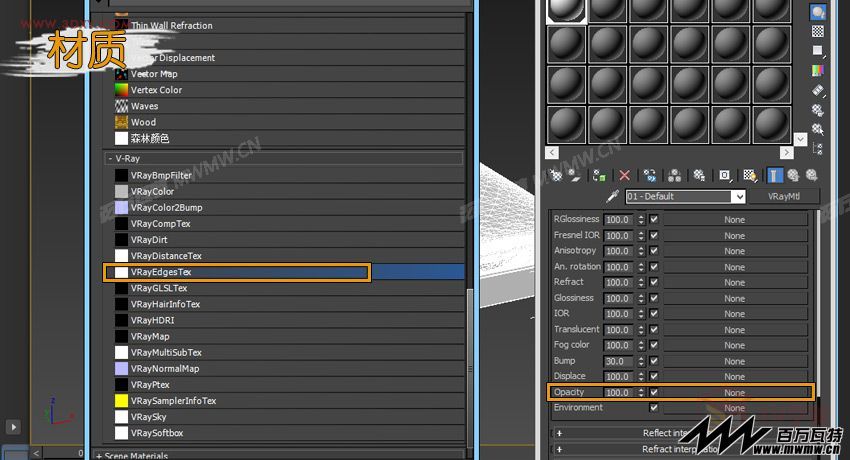The width and height of the screenshot is (850, 460).
Task: Open the 01 - Default material name dropdown
Action: pyautogui.click(x=739, y=197)
